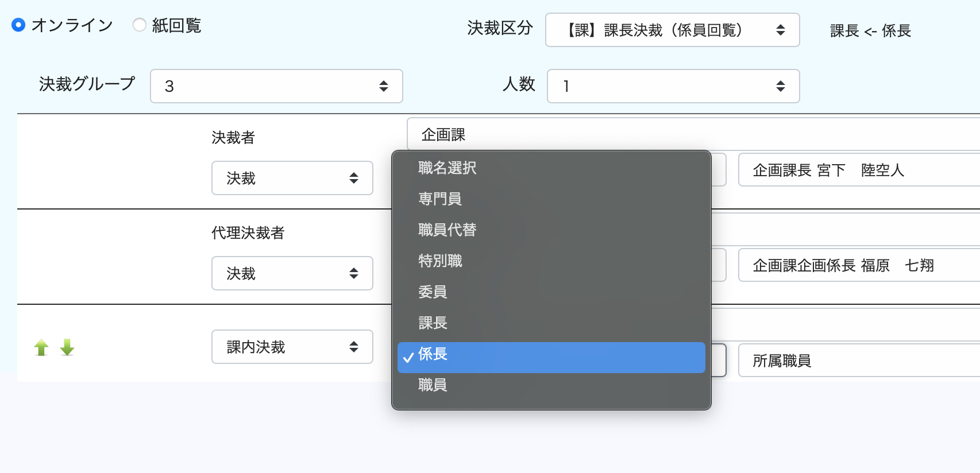Open the 決裁 dropdown under 代理決裁者
Viewport: 980px width, 473px height.
pyautogui.click(x=292, y=273)
